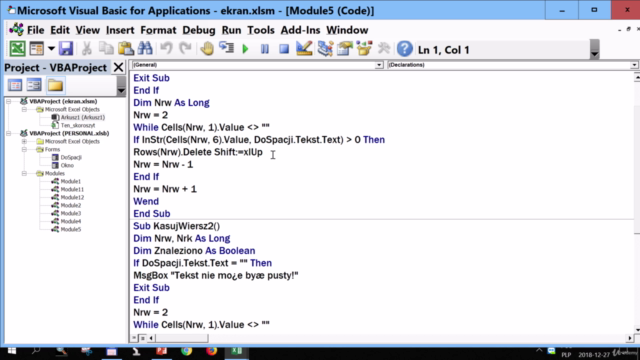
Task: Open the Tools menu
Action: 261,30
